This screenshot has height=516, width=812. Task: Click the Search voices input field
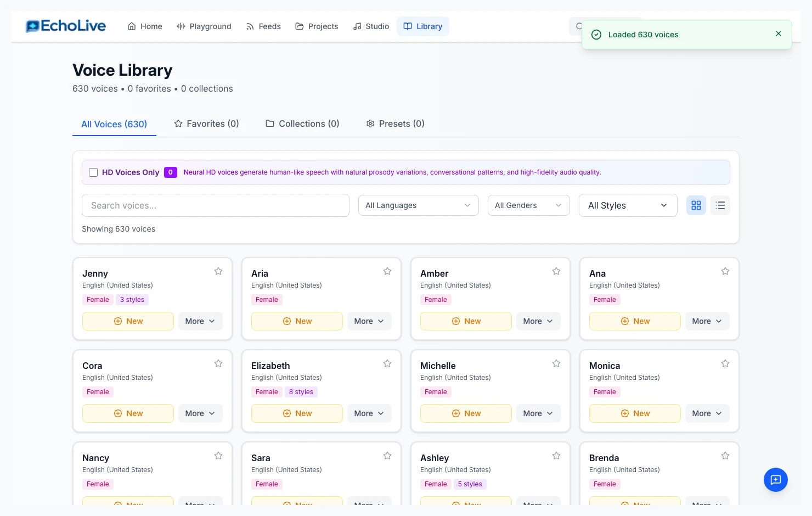point(215,205)
